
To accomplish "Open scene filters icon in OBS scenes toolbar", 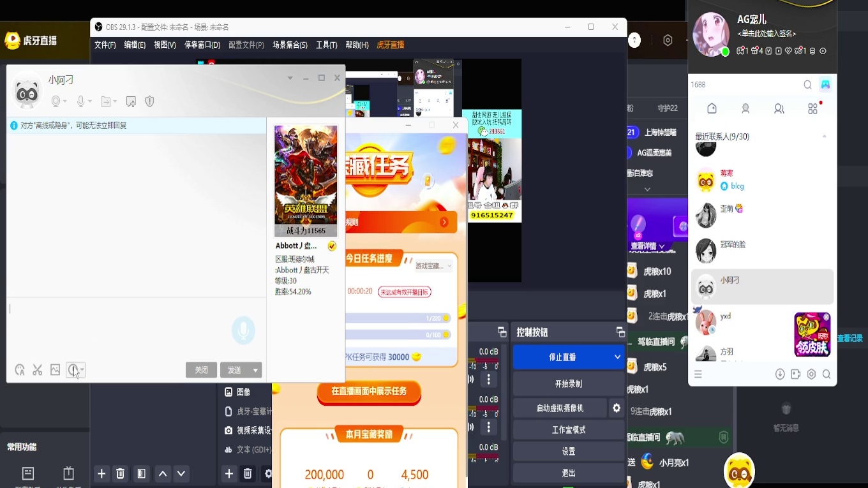I will pyautogui.click(x=142, y=473).
